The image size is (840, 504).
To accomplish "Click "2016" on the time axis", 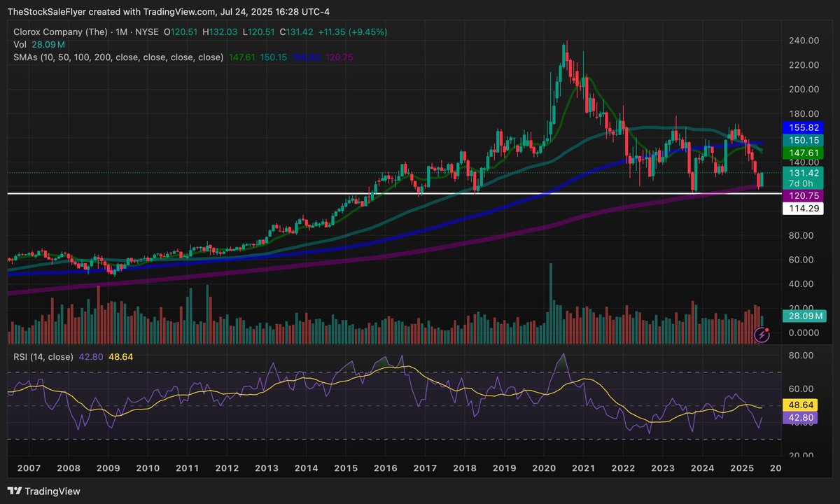I will (385, 468).
